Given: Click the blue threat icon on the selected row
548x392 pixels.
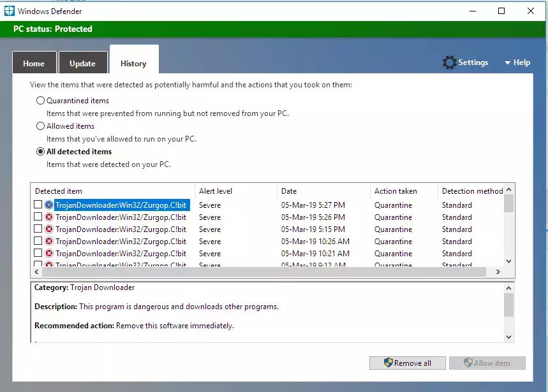Looking at the screenshot, I should 49,205.
